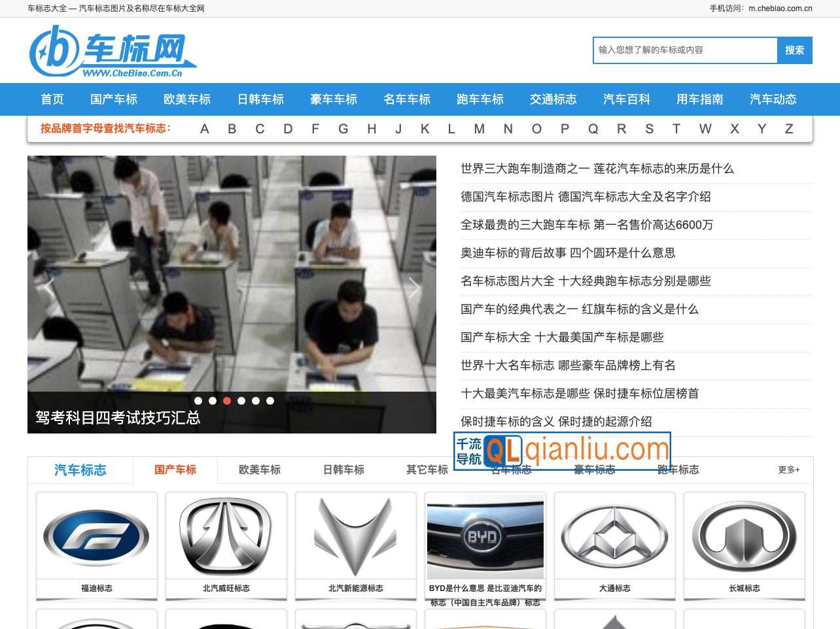Select the 北汽新能源 brand logo

point(355,536)
